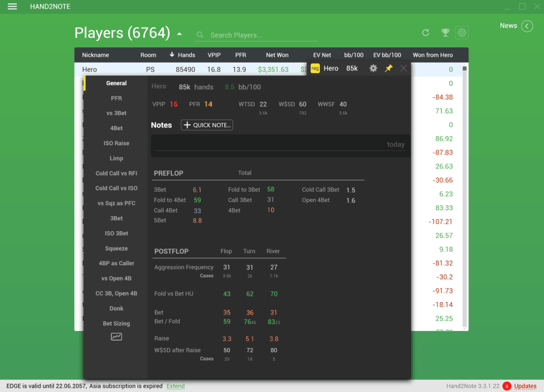This screenshot has height=392, width=544.
Task: Add a quick note
Action: [207, 125]
